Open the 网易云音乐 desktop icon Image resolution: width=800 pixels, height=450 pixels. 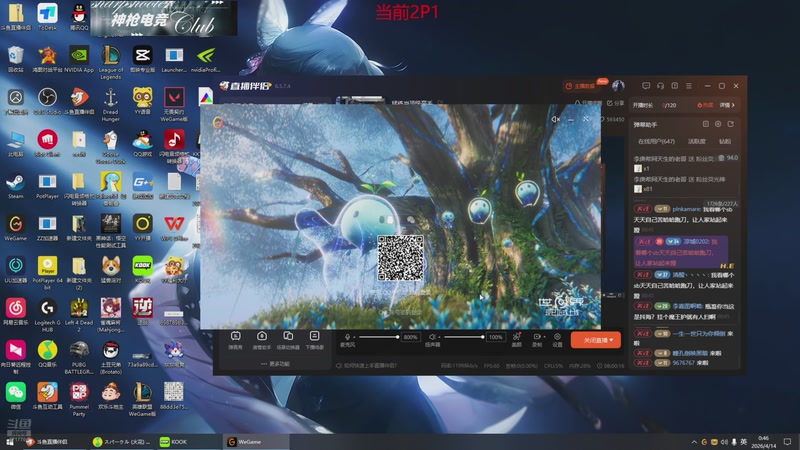[16, 312]
